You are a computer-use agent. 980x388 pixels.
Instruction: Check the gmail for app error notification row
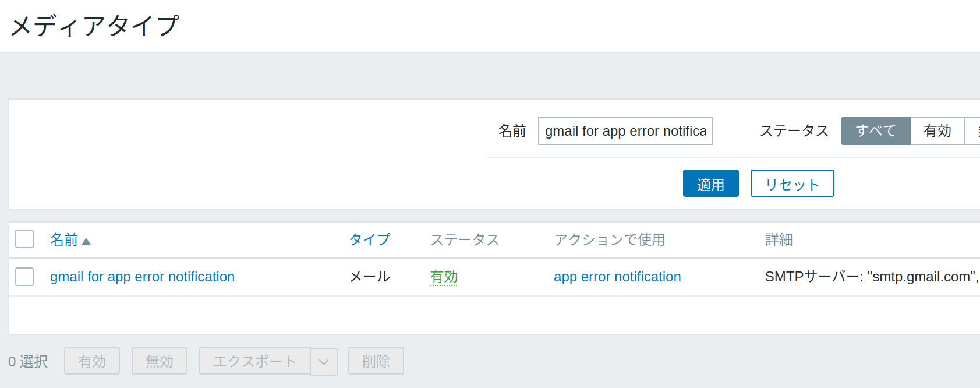pos(24,277)
